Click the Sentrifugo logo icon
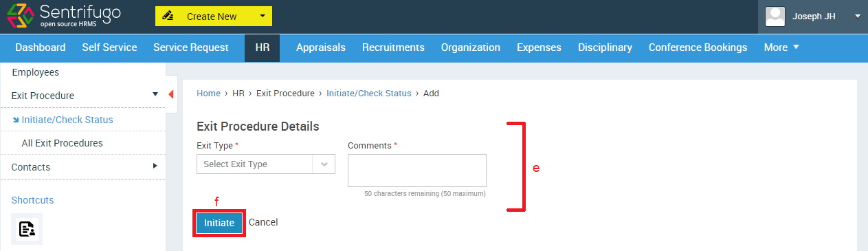Viewport: 868px width, 251px height. tap(21, 17)
